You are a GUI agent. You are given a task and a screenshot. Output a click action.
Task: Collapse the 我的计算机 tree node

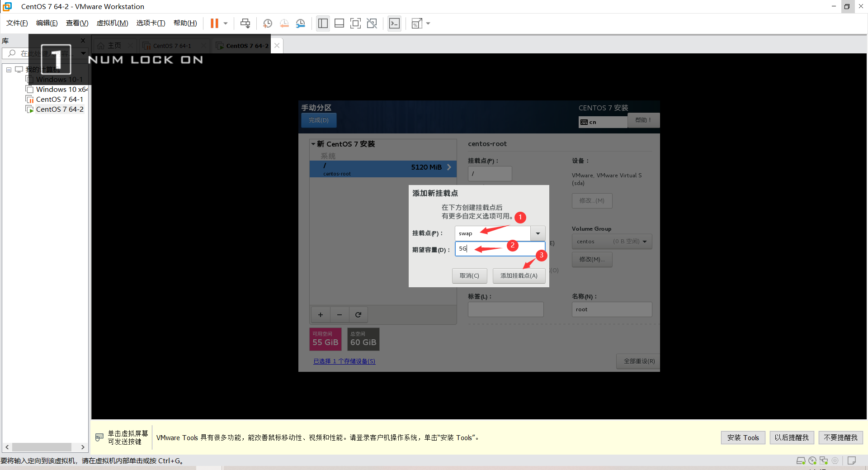9,70
